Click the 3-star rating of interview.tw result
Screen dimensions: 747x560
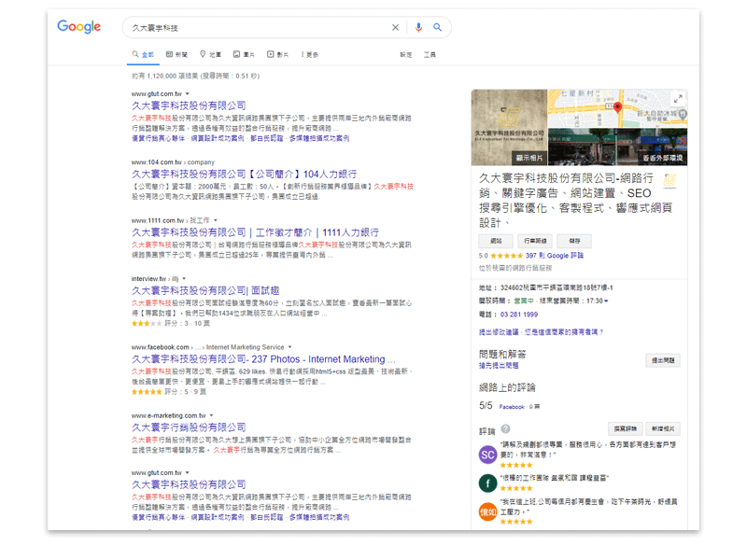147,324
